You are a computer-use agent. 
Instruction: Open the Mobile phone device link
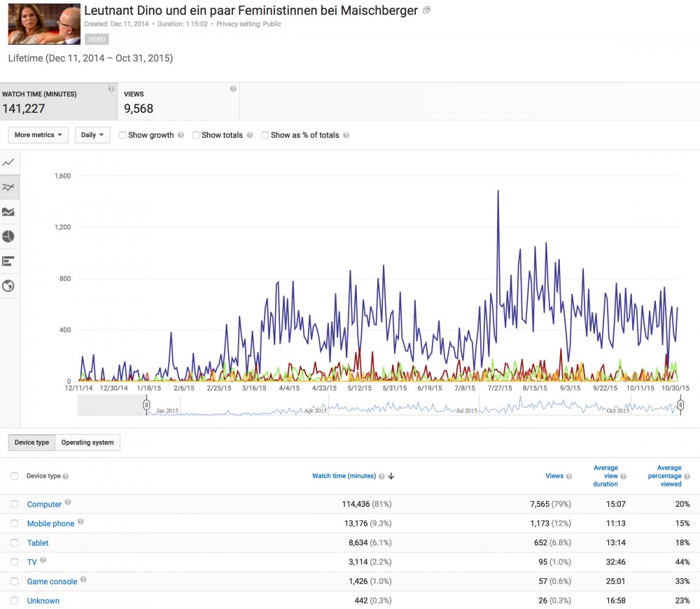tap(50, 524)
